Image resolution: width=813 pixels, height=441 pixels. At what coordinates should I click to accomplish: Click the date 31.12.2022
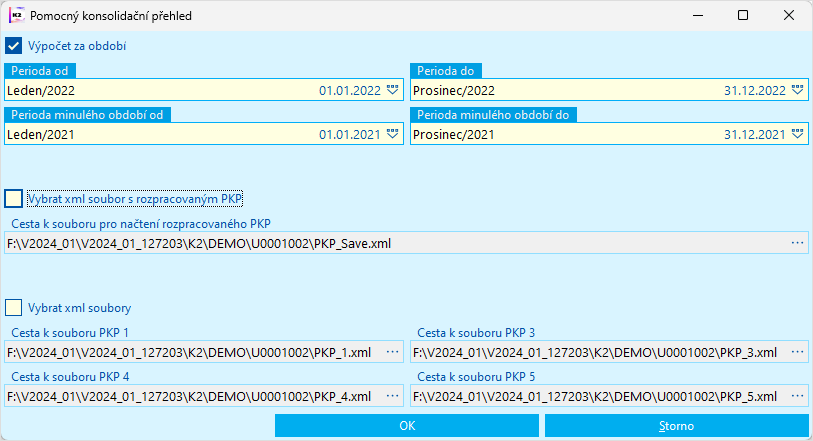[755, 90]
